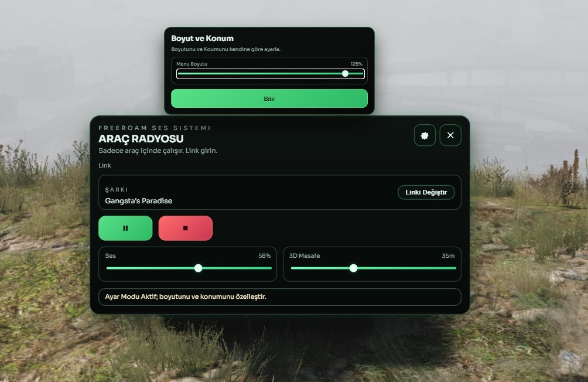Pause the playing song
The height and width of the screenshot is (382, 588).
pyautogui.click(x=125, y=228)
